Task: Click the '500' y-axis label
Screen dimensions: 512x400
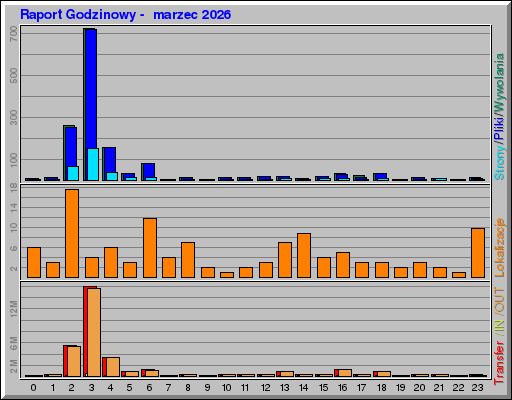Action: (x=14, y=76)
